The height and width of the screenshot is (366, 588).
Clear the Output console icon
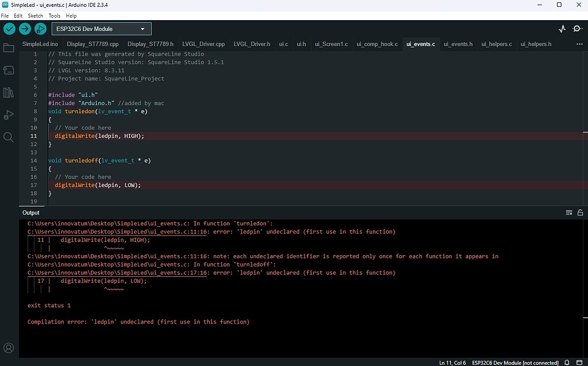pyautogui.click(x=568, y=212)
